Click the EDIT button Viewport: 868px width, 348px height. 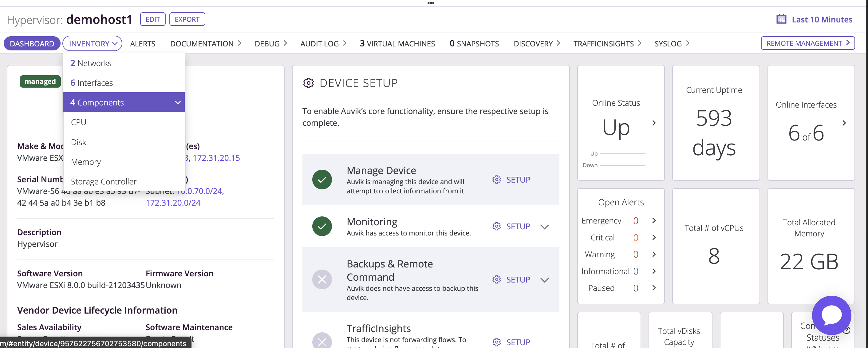click(153, 19)
